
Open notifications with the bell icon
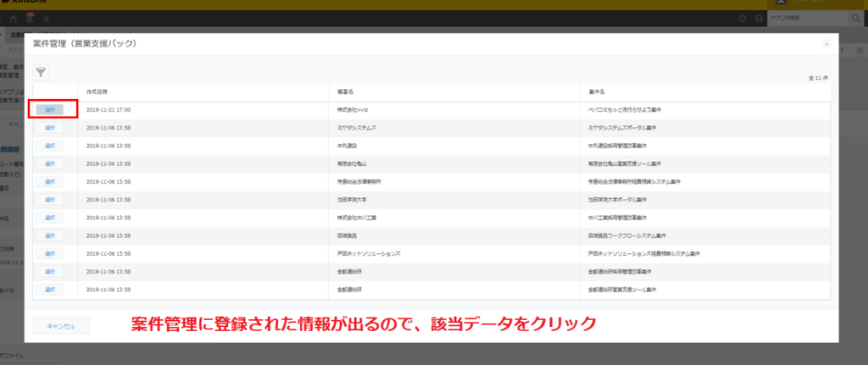[x=30, y=19]
